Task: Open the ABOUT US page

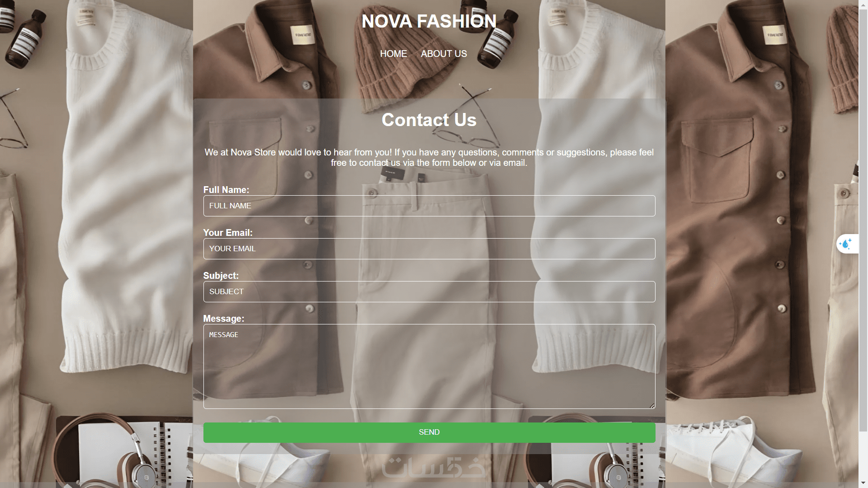Action: [x=443, y=54]
